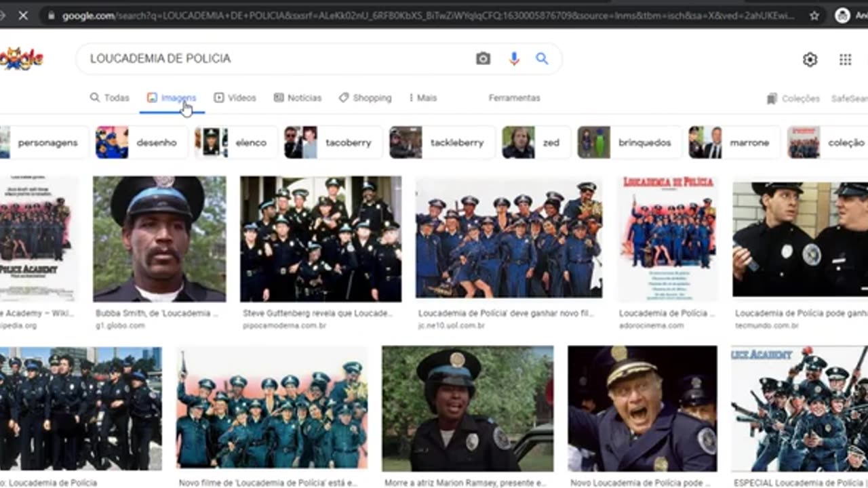Click caption 'Bubba Smith, de Loucademia'
This screenshot has height=488, width=868.
[x=157, y=314]
